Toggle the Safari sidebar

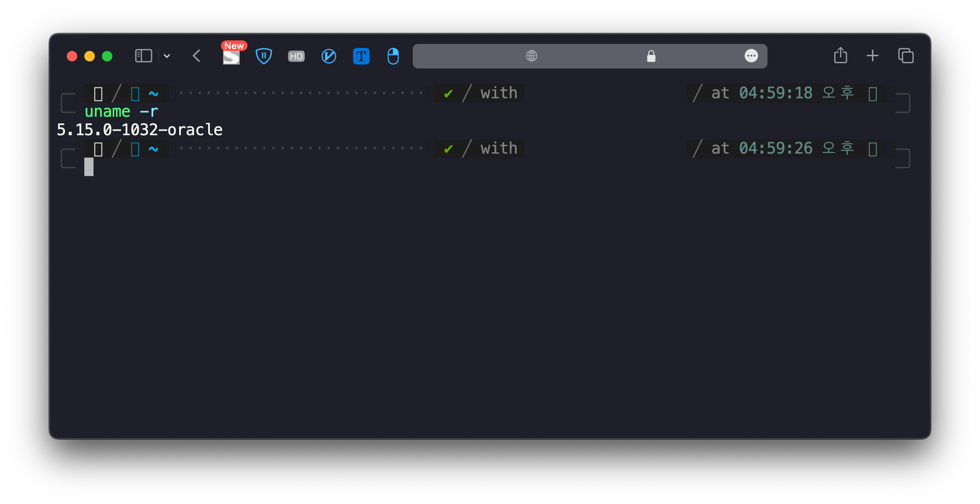tap(144, 56)
